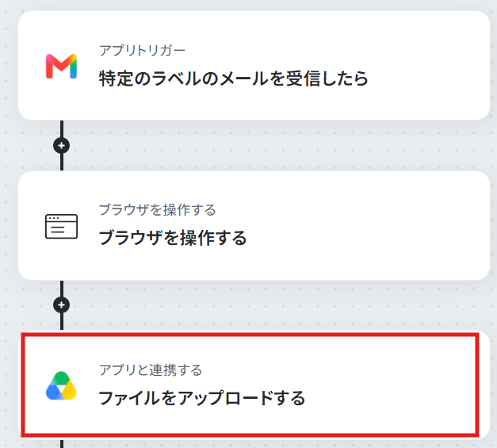Select the browser operation card's blank right area
Viewport: 497px width, 448px height.
click(368, 226)
